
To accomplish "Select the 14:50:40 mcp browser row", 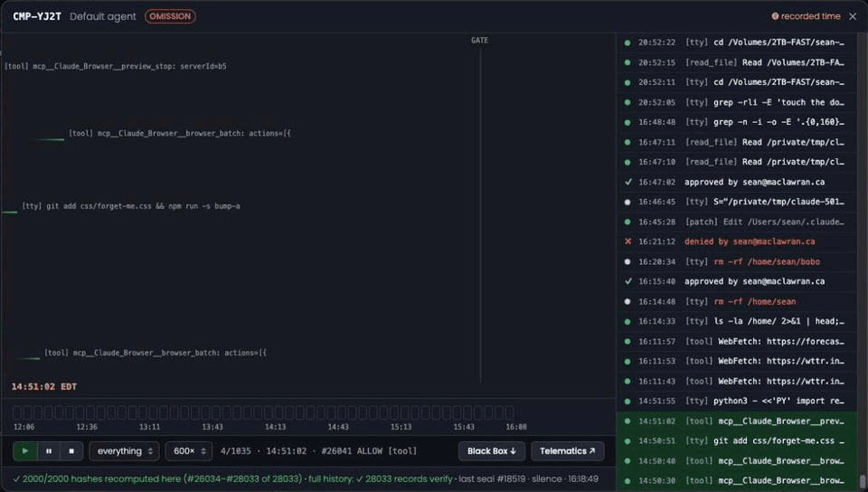I will tap(736, 461).
